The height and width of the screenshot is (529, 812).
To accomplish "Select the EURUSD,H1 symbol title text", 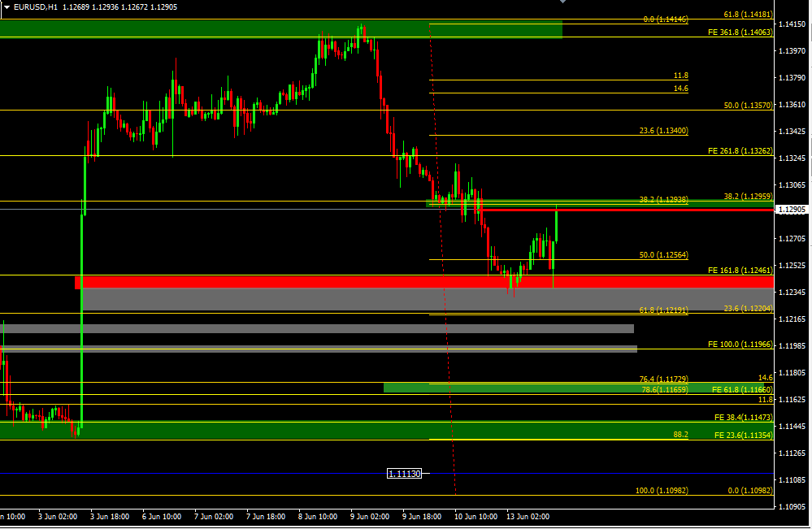I will (x=35, y=7).
